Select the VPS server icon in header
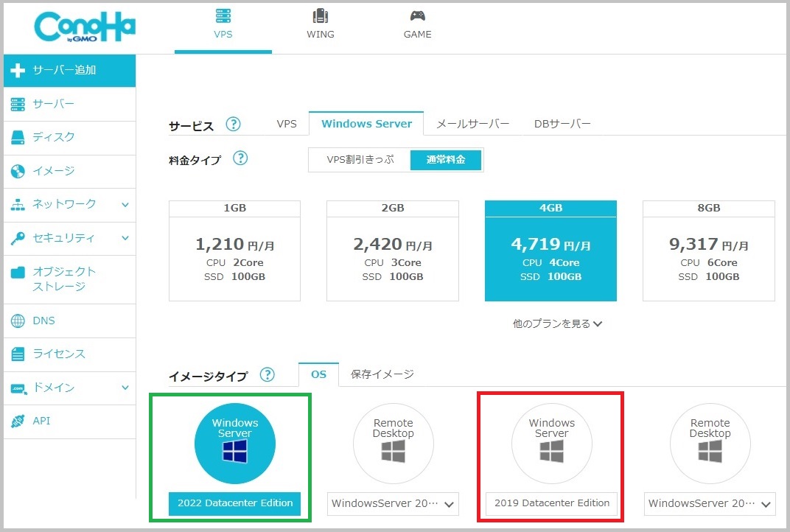 pos(223,16)
